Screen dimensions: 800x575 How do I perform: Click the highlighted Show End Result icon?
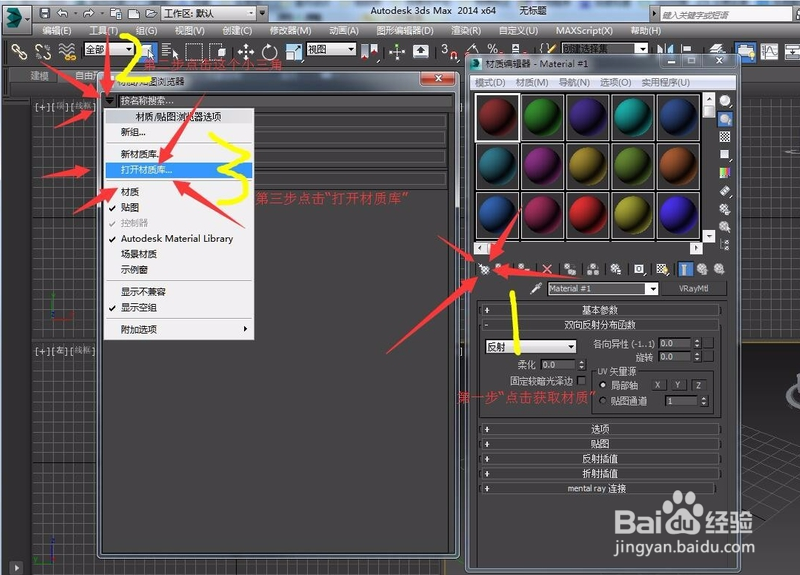685,269
